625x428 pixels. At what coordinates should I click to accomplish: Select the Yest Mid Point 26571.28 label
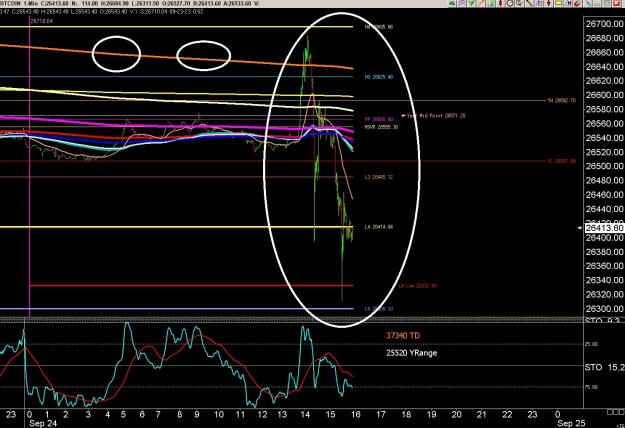436,116
